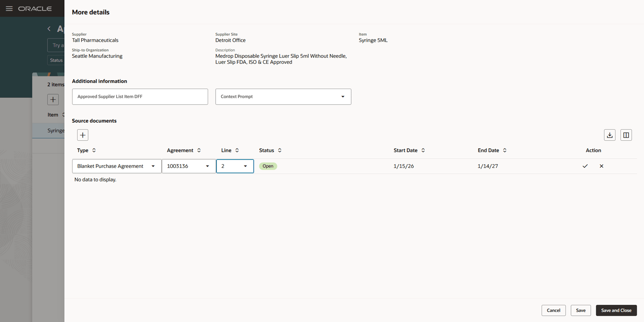Confirm the row with the checkmark icon
Screen dimensions: 644x322
pyautogui.click(x=585, y=166)
